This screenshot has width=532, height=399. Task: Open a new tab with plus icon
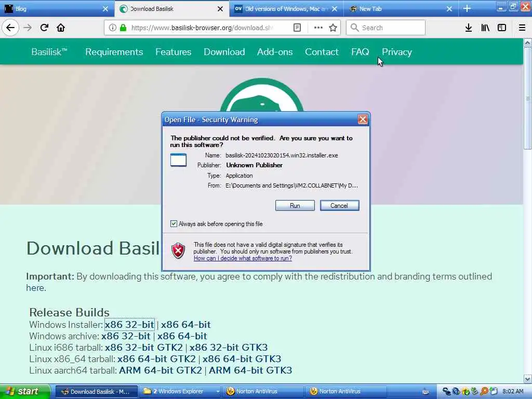coord(467,8)
